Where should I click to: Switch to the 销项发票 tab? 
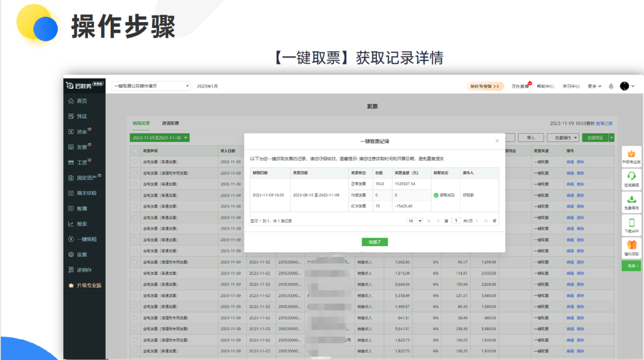tap(141, 123)
